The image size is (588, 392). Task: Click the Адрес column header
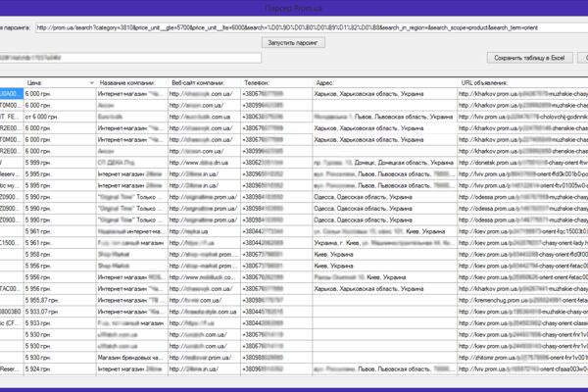click(385, 83)
